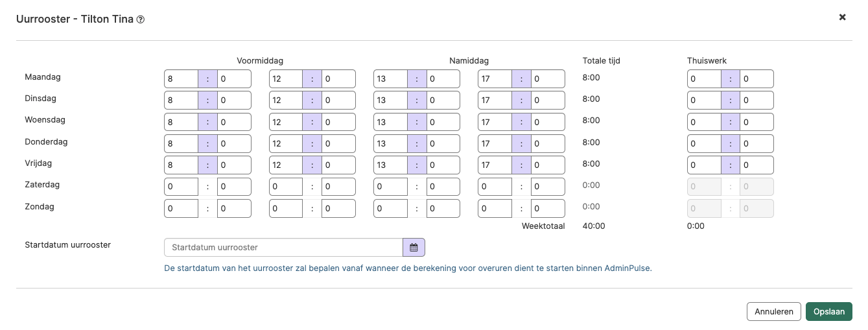
Task: Click Donderdag morning end hour field
Action: [x=286, y=143]
